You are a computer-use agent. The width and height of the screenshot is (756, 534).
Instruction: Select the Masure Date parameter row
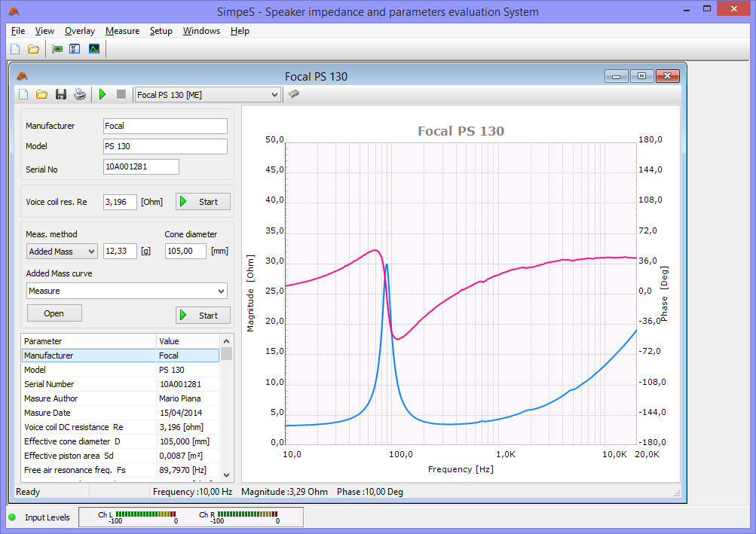[x=121, y=413]
